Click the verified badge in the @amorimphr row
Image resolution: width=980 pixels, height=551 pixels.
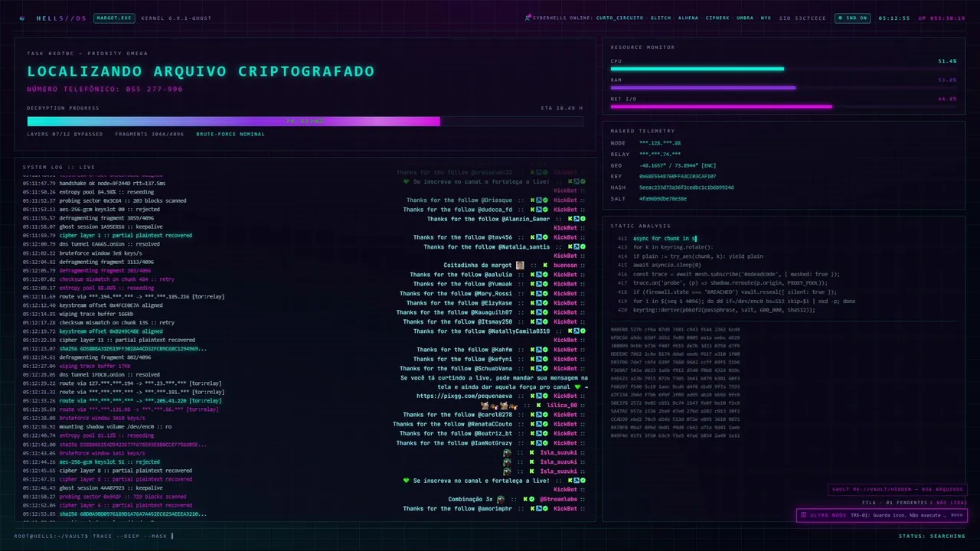(545, 508)
